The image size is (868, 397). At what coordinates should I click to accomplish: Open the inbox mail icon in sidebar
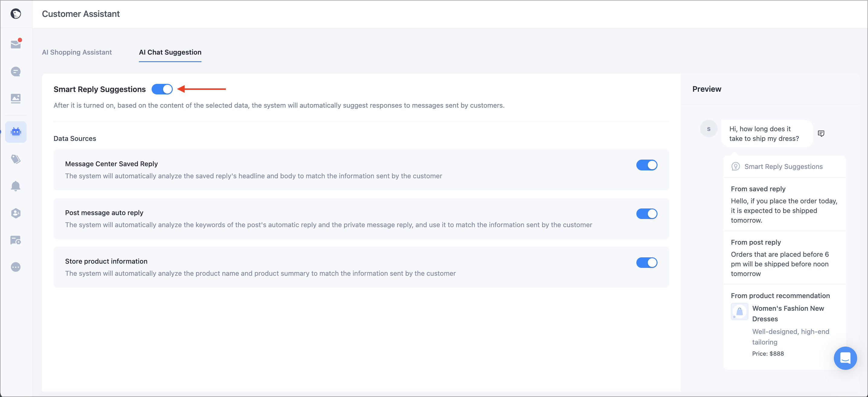pos(16,44)
